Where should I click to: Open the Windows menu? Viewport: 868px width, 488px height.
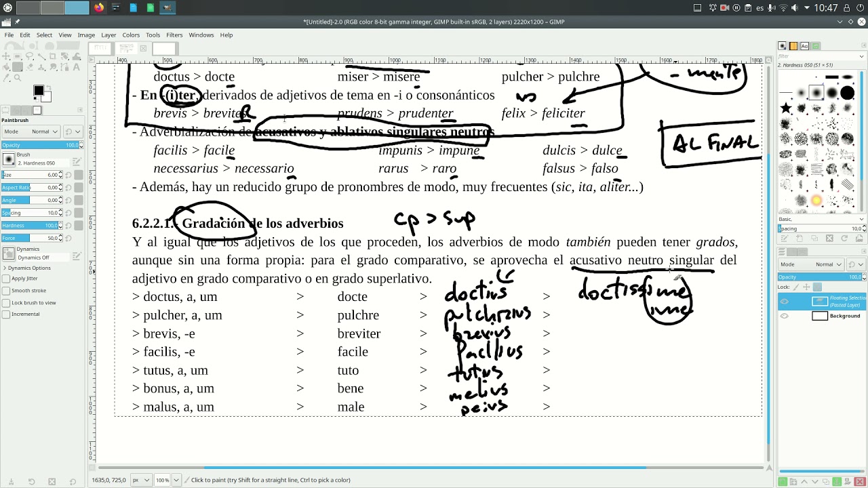point(201,35)
